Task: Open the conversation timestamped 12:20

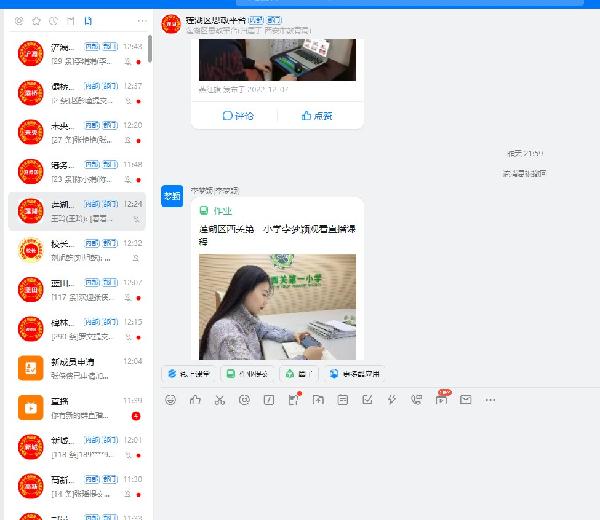Action: pos(77,132)
